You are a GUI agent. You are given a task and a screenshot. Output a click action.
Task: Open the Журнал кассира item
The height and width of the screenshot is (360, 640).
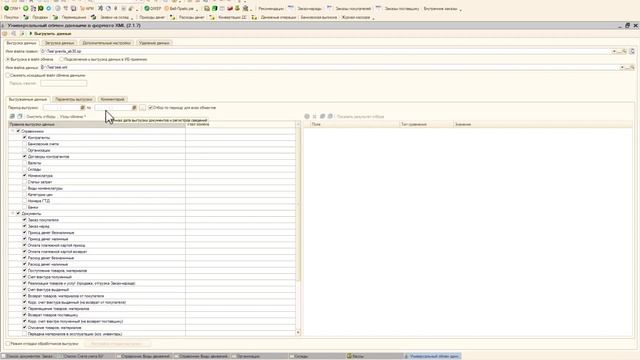coord(356,18)
